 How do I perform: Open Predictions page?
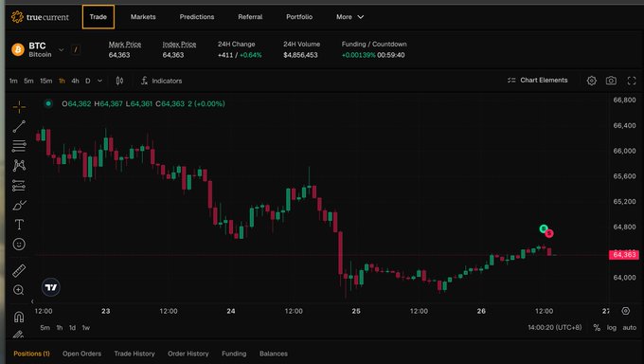point(197,17)
